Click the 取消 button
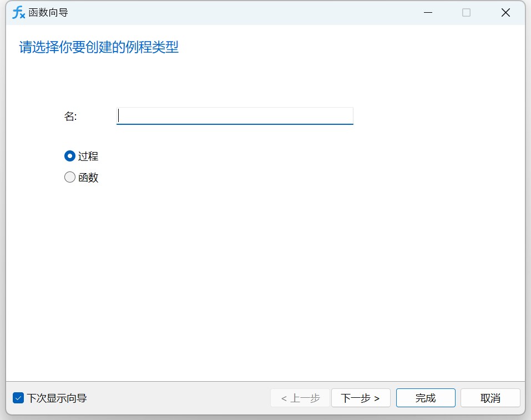The width and height of the screenshot is (531, 420). [490, 398]
